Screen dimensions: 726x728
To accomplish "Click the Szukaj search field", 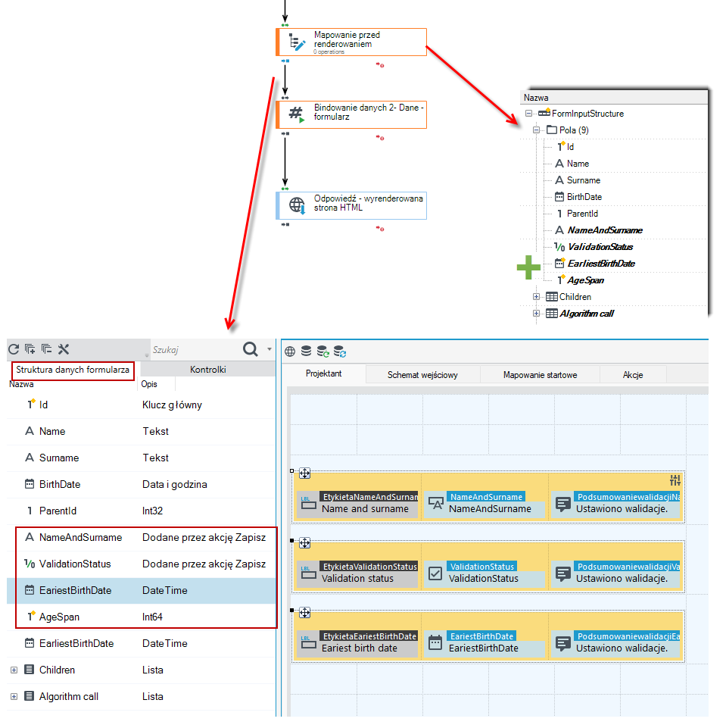I will [x=195, y=350].
